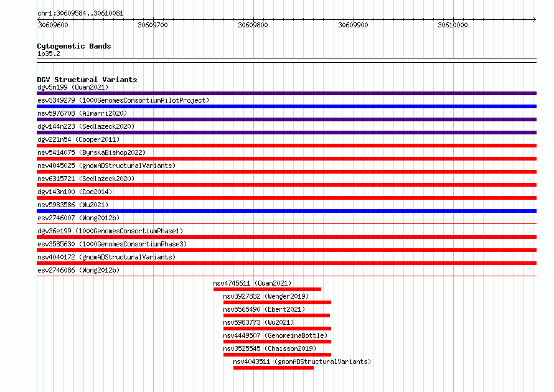Click the thin red line under esv2746007
This screenshot has height=392, width=554.
[x=286, y=223]
